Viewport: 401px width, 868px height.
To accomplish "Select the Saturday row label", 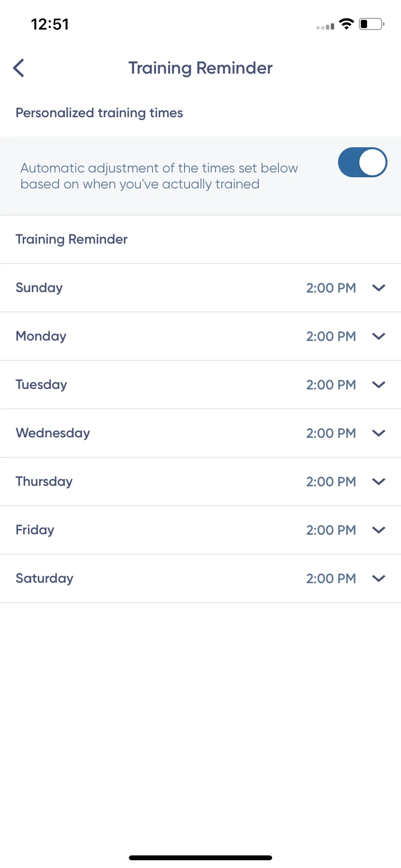I will (45, 578).
